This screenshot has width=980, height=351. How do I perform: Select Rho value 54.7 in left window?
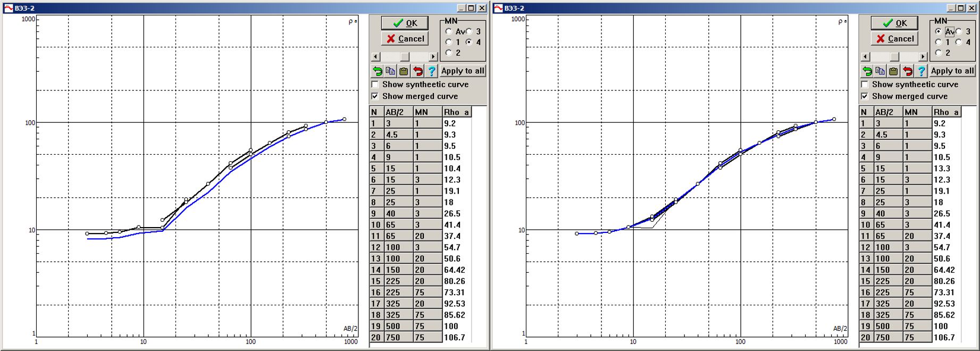tap(457, 247)
